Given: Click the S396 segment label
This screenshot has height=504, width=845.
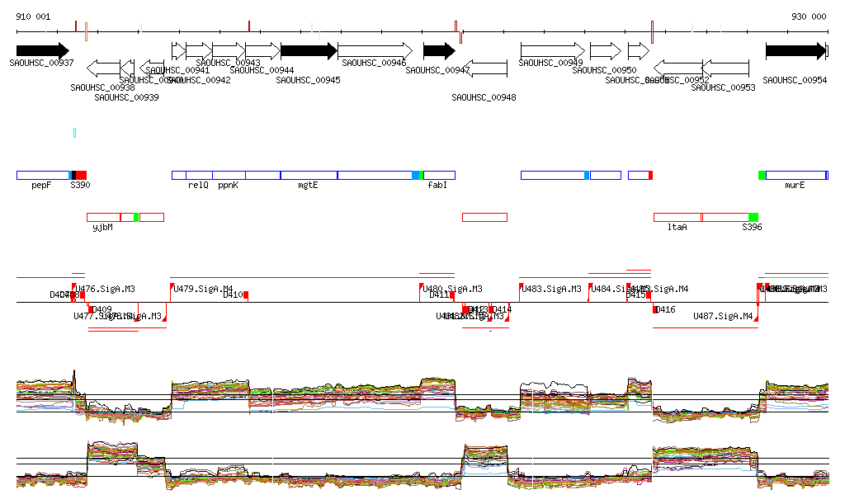Looking at the screenshot, I should 752,227.
